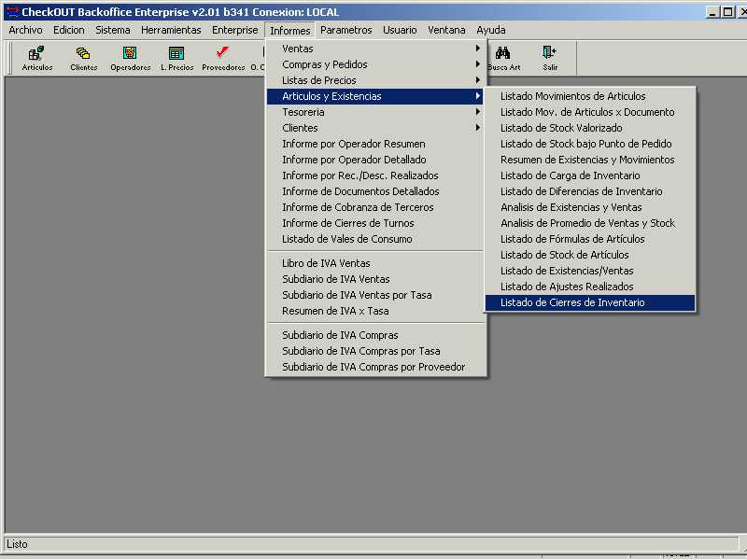Close the Informes menu from the menu bar
Screen dimensions: 747x560
click(290, 31)
